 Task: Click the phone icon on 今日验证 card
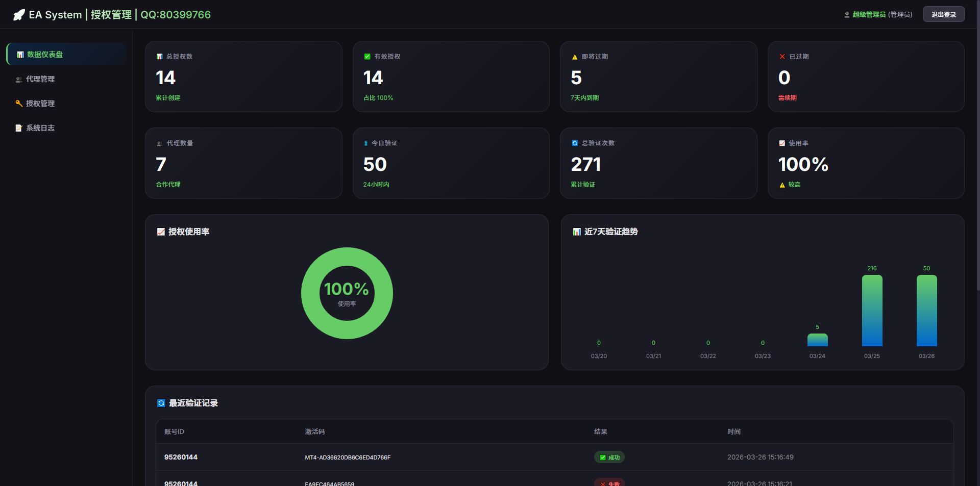pyautogui.click(x=366, y=143)
